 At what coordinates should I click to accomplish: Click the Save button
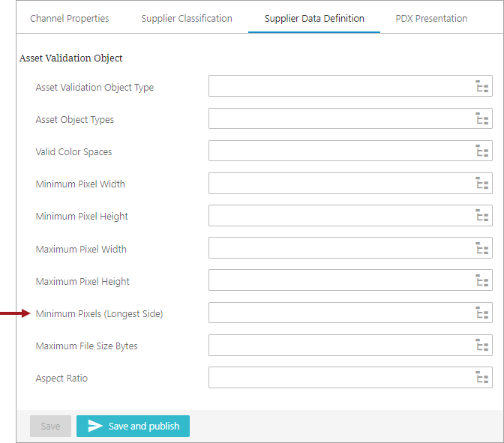click(50, 426)
